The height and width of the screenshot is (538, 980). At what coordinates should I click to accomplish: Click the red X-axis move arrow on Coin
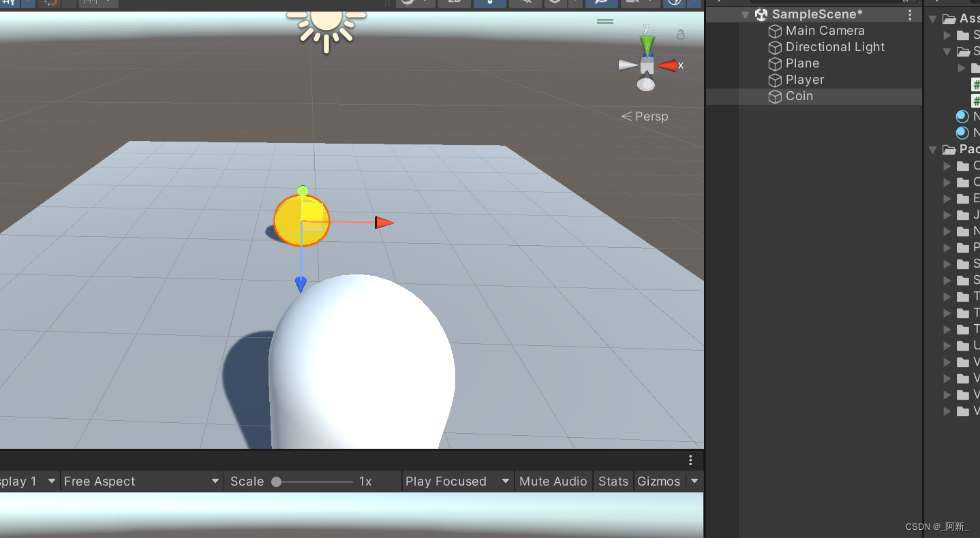coord(384,222)
